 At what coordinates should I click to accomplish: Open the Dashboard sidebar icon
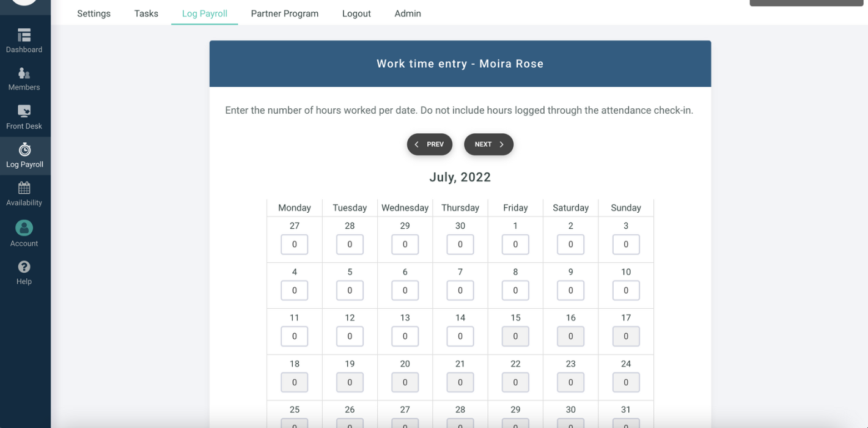click(24, 35)
